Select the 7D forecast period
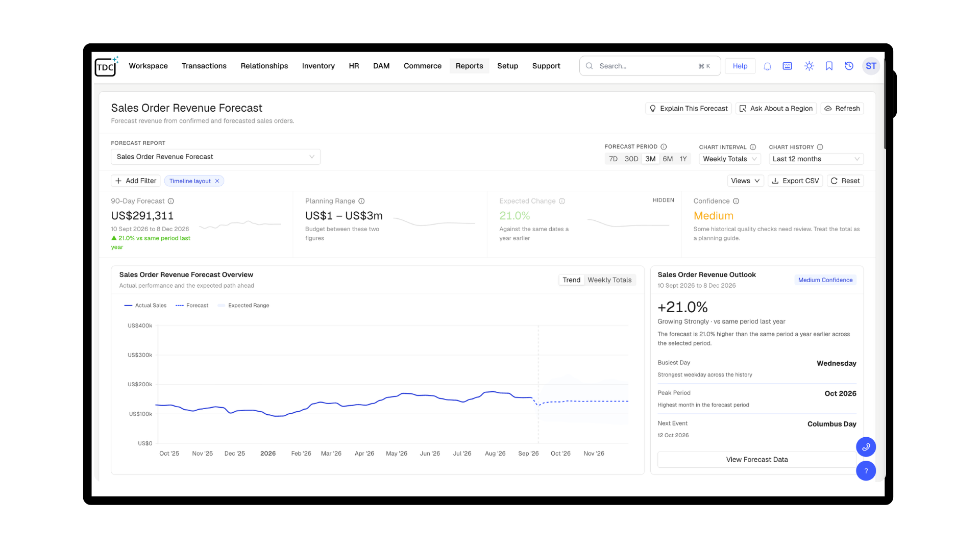The image size is (980, 551). click(x=613, y=159)
